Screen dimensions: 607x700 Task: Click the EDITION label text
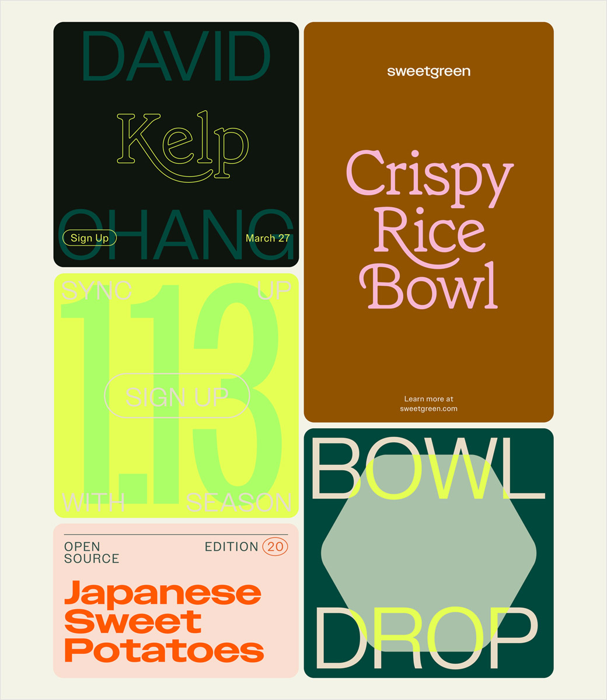tap(231, 547)
